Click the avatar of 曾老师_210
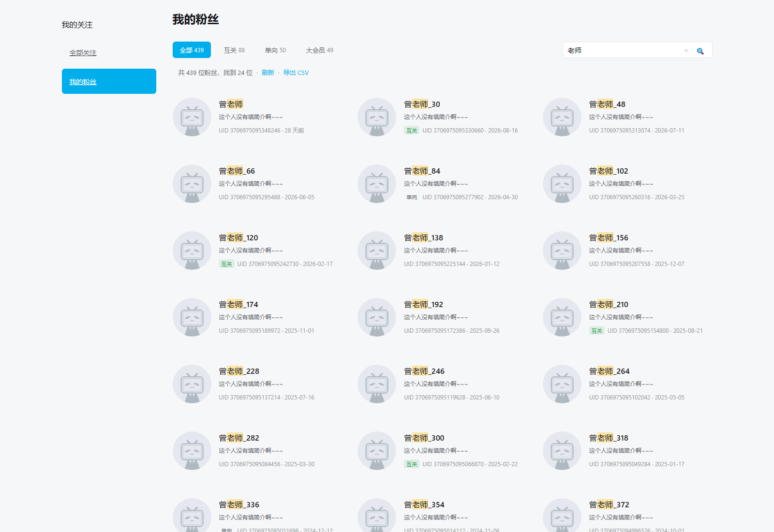This screenshot has width=774, height=532. (x=562, y=317)
